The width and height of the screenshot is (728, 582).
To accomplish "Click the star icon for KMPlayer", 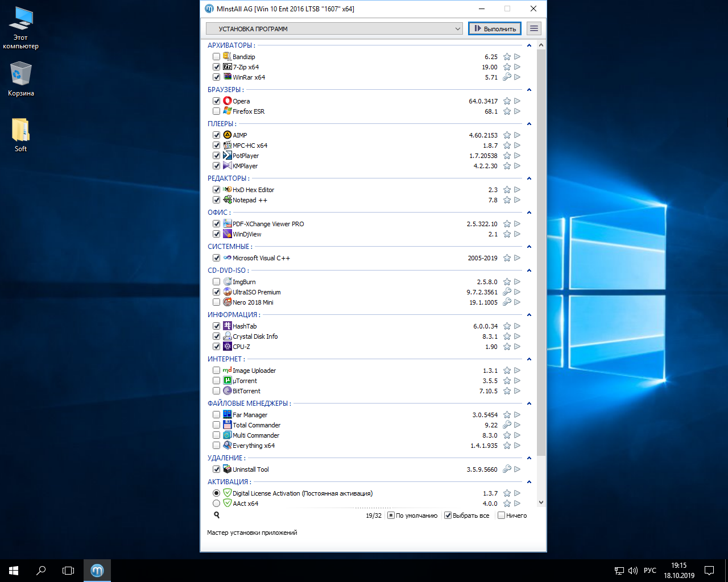I will pyautogui.click(x=507, y=166).
